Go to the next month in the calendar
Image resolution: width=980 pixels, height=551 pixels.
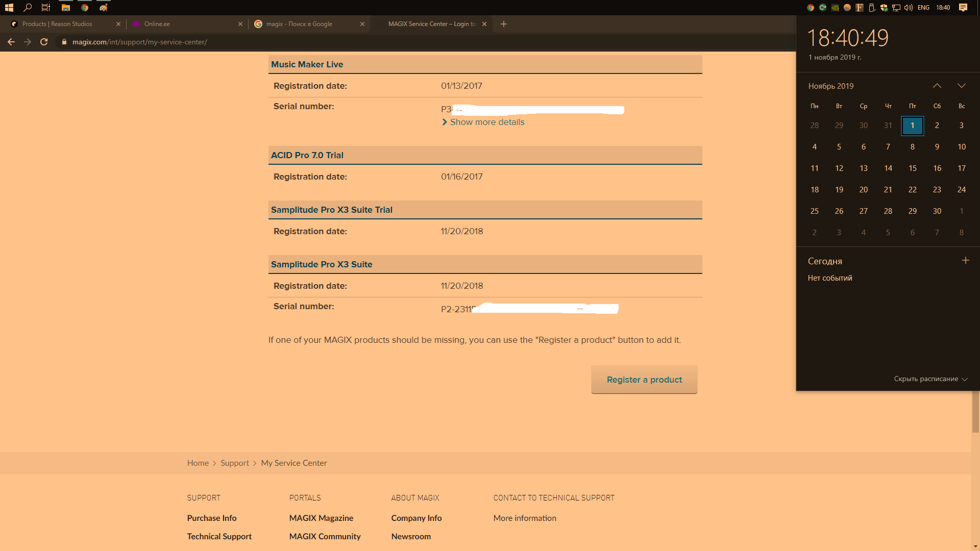(961, 86)
